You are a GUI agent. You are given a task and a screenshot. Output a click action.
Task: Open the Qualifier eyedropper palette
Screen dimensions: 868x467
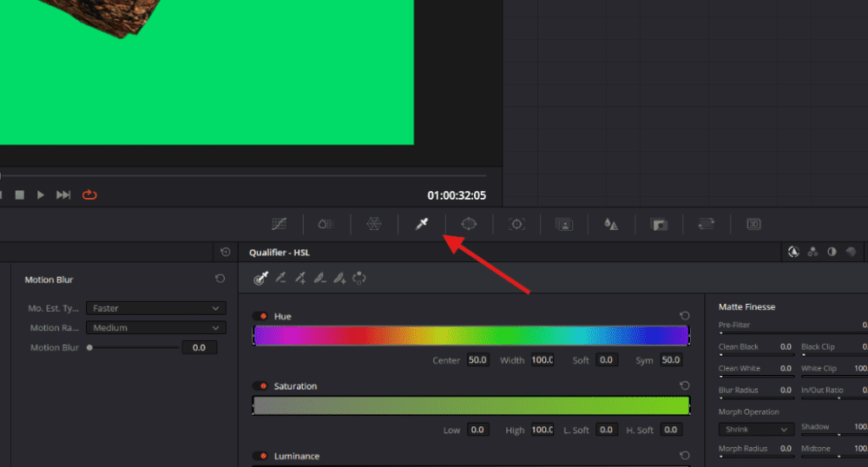[422, 224]
